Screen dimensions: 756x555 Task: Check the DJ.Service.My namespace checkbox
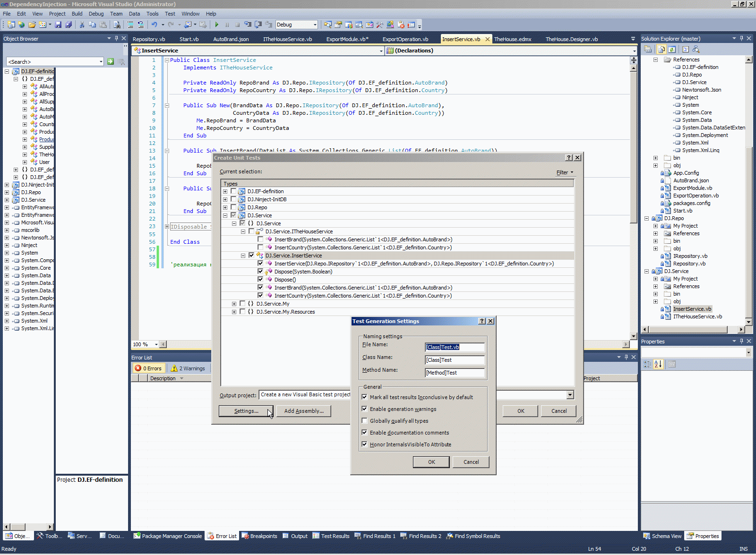[242, 304]
